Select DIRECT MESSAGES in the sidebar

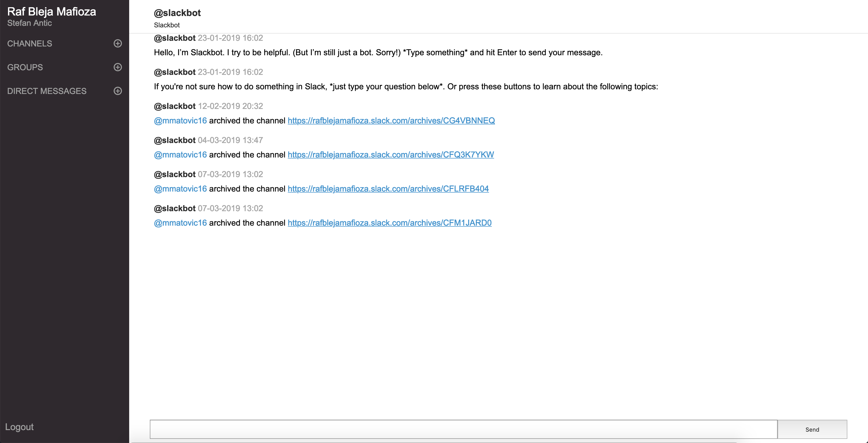pyautogui.click(x=47, y=91)
